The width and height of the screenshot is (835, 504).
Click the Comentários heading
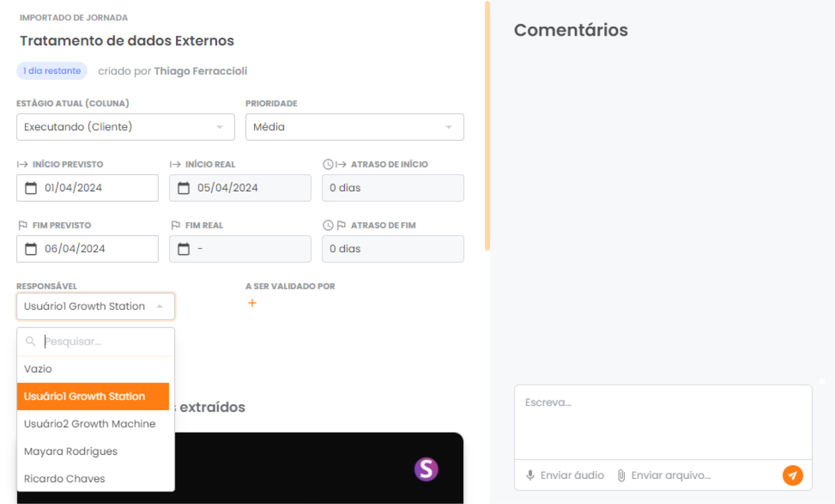[571, 30]
